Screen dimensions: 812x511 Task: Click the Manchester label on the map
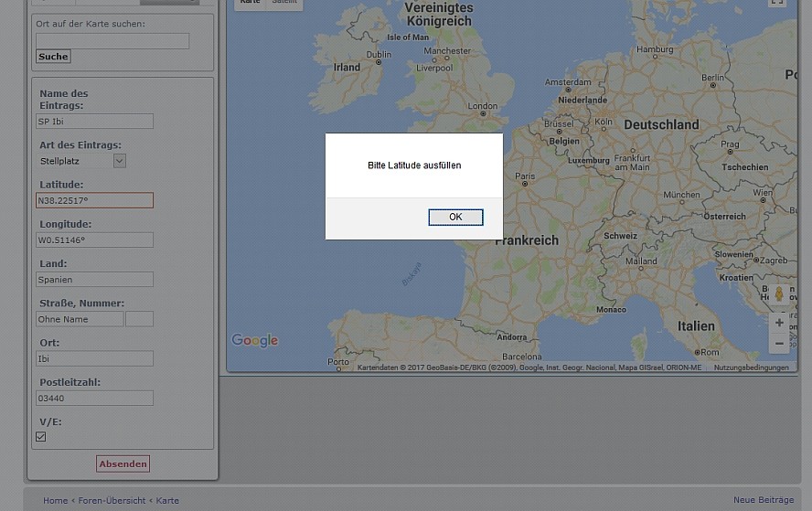(447, 51)
